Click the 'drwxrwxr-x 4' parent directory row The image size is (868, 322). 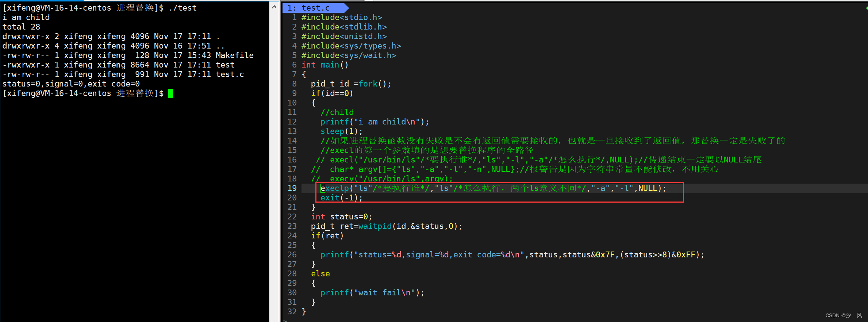point(113,46)
